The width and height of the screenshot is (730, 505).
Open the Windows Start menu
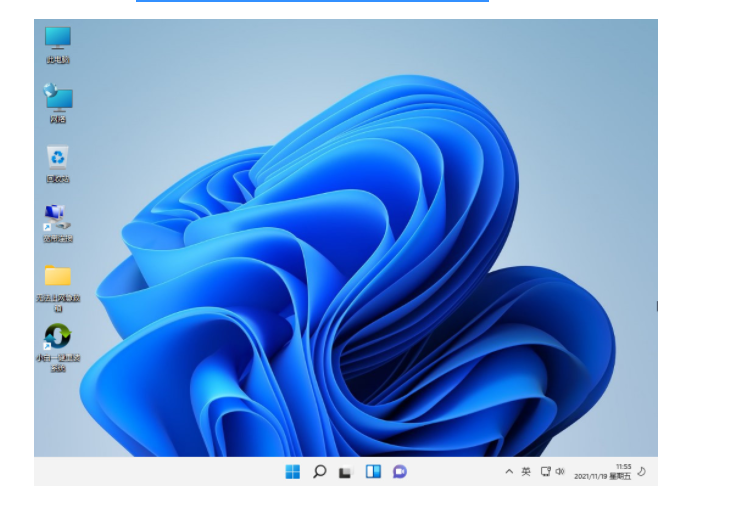293,472
